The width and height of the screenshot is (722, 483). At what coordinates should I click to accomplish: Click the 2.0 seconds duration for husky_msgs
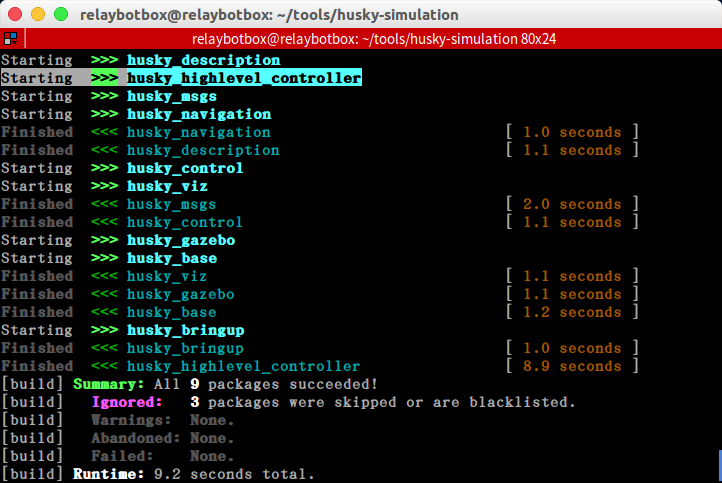pos(572,204)
